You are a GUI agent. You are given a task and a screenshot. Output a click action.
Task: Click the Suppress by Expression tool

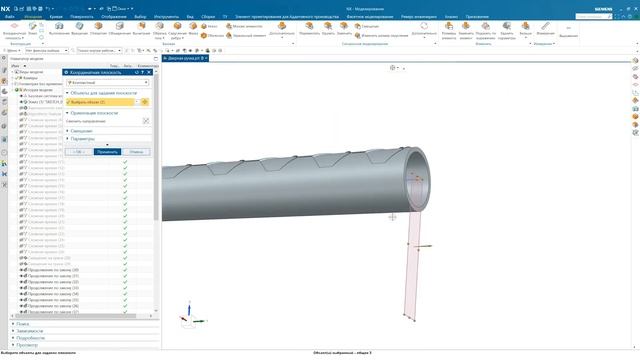pos(486,31)
